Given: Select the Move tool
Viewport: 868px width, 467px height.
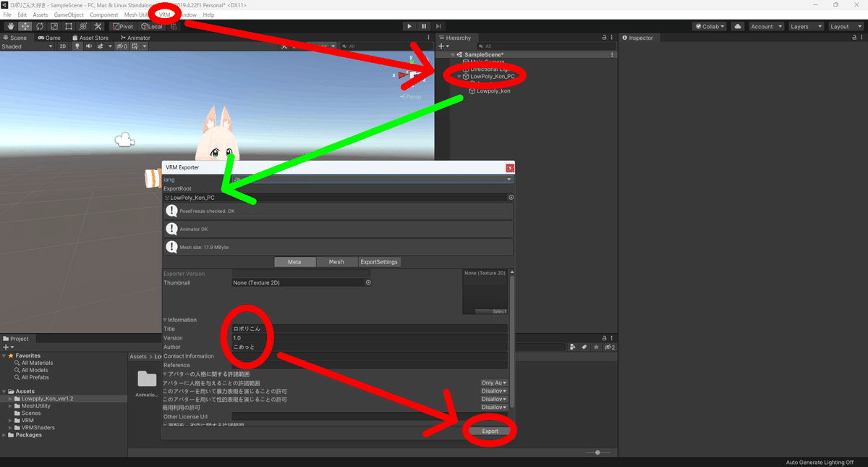Looking at the screenshot, I should [25, 26].
